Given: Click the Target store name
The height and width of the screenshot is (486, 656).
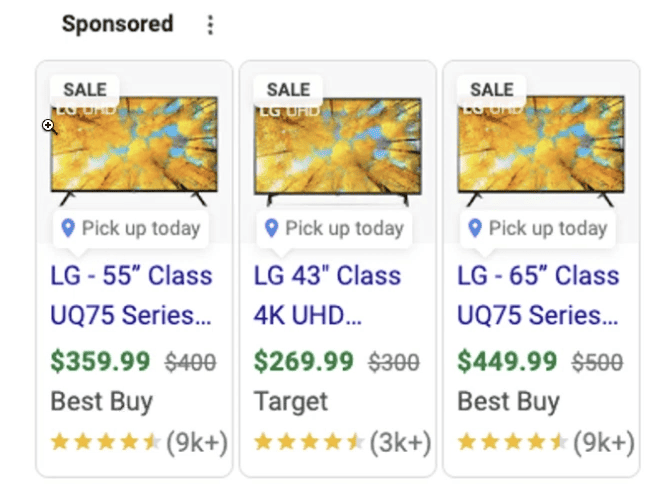Looking at the screenshot, I should click(291, 402).
